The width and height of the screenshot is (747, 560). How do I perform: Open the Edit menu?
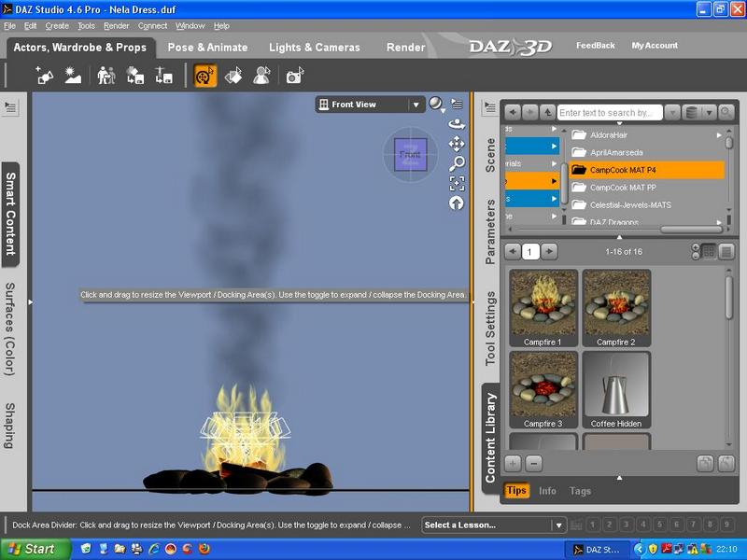click(31, 26)
